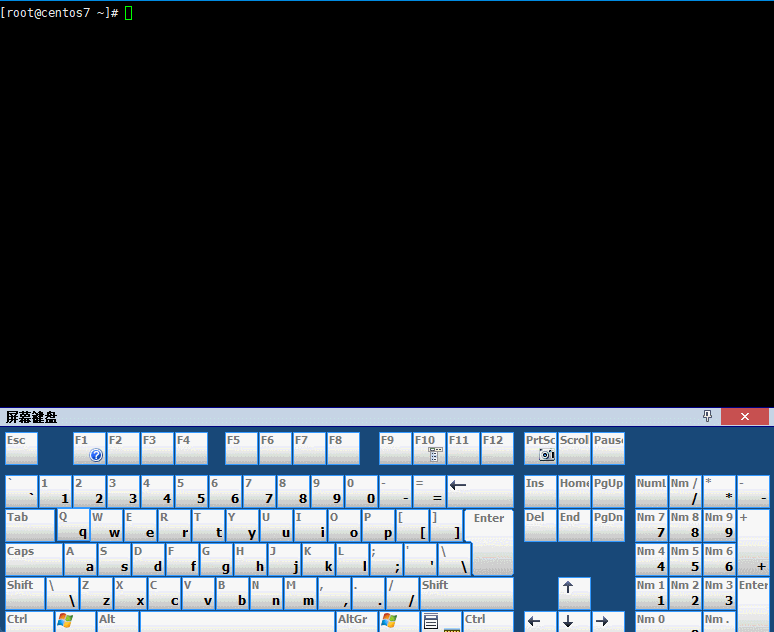Click the context menu key
The width and height of the screenshot is (774, 632).
[441, 622]
